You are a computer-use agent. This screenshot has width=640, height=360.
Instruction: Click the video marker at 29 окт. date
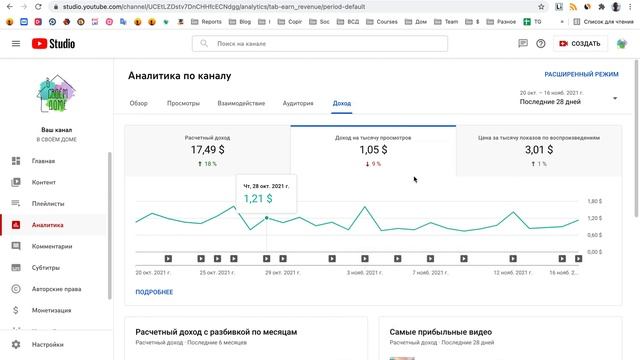283,259
